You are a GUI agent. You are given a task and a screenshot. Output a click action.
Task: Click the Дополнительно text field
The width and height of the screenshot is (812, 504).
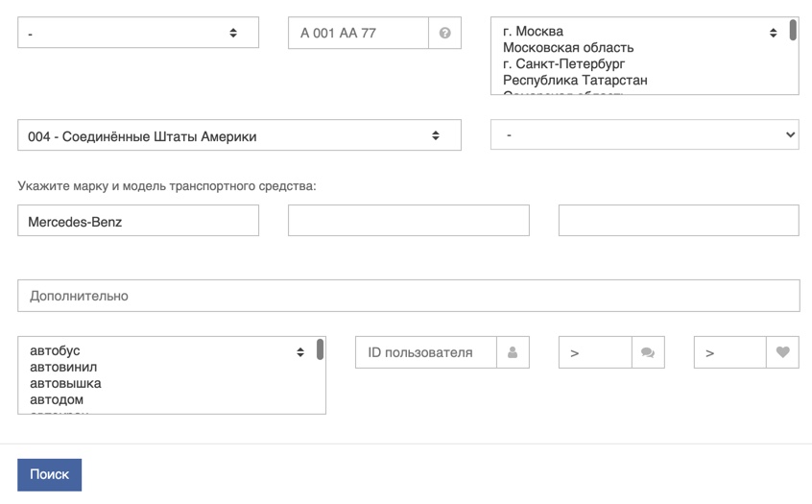click(x=408, y=296)
